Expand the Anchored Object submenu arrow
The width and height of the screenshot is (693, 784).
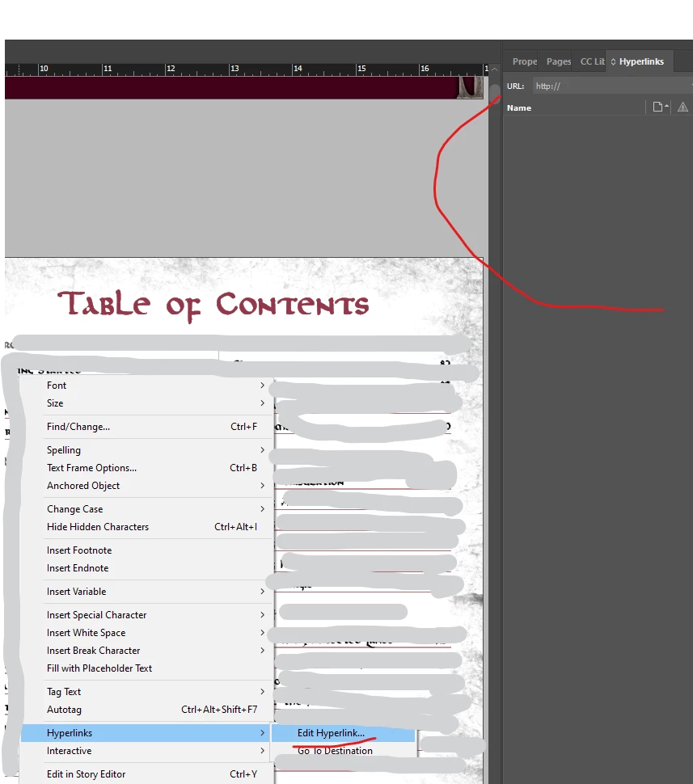[x=262, y=486]
